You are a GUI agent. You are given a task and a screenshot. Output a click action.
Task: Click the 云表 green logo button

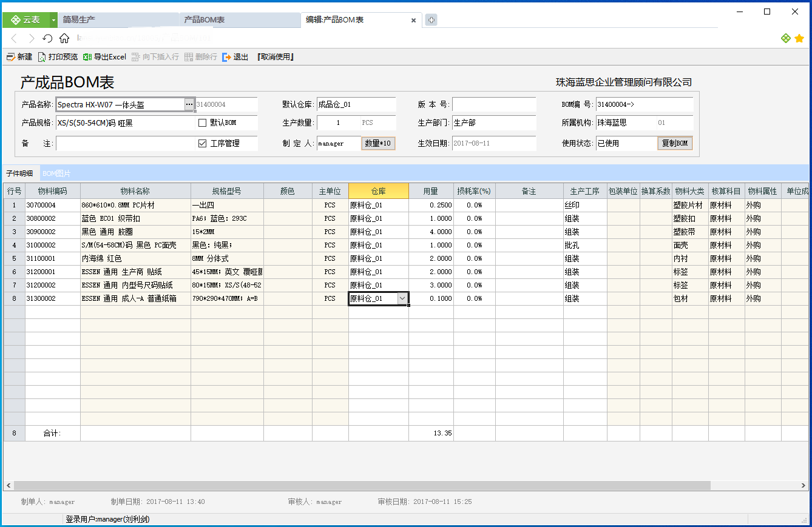point(25,20)
